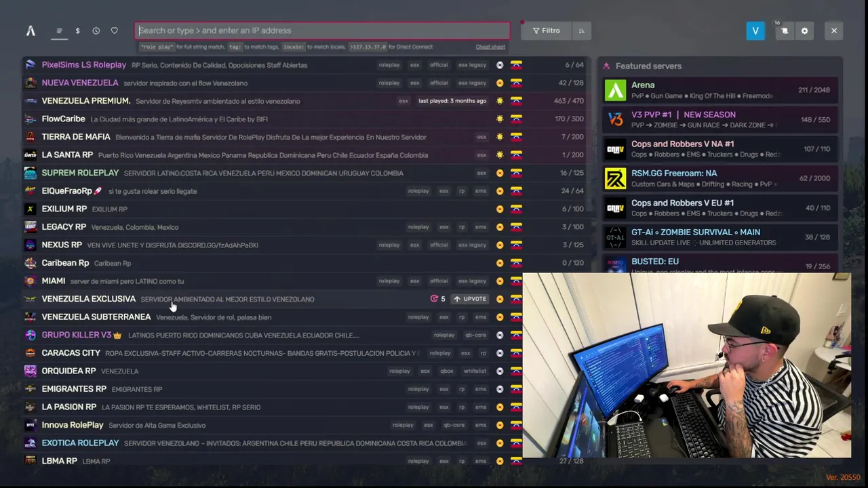Click the sun badge on VENEZUELA PREMIUM.
The height and width of the screenshot is (488, 868).
click(x=500, y=101)
